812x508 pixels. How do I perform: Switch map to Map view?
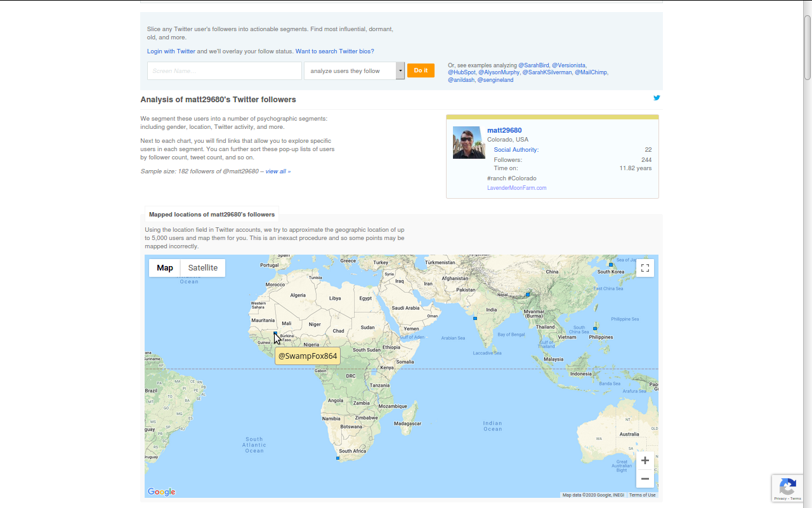(x=165, y=268)
